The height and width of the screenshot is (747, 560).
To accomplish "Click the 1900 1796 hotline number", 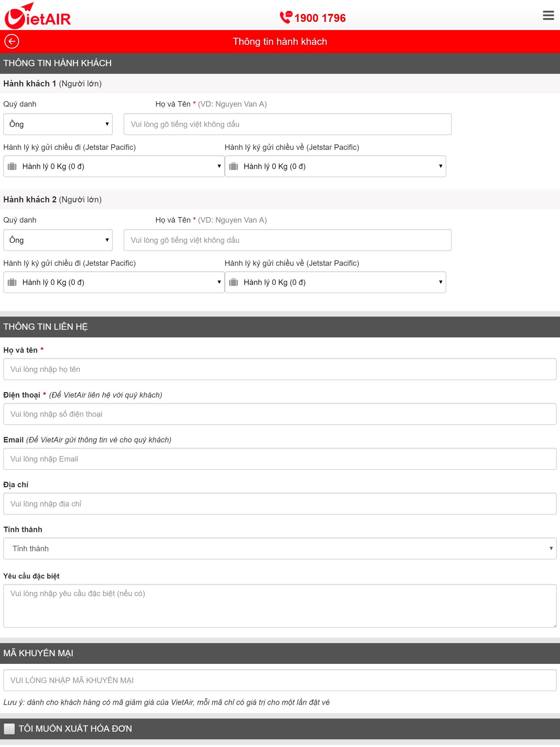I will tap(320, 18).
